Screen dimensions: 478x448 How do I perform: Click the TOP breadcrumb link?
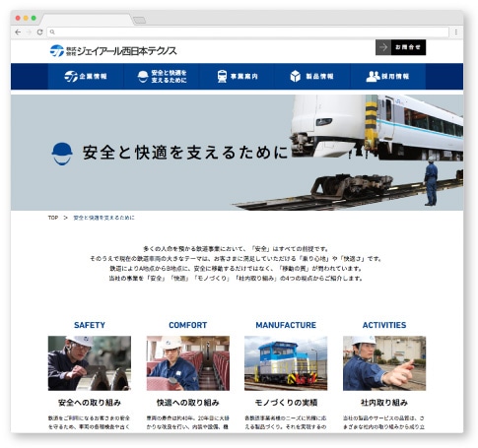pos(53,218)
